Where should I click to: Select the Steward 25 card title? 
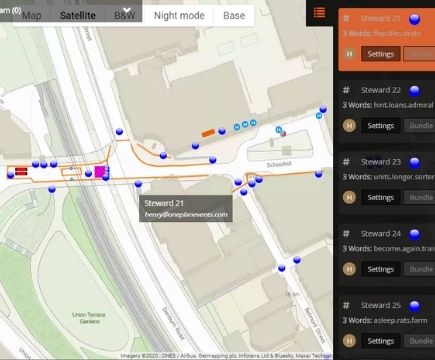click(381, 305)
